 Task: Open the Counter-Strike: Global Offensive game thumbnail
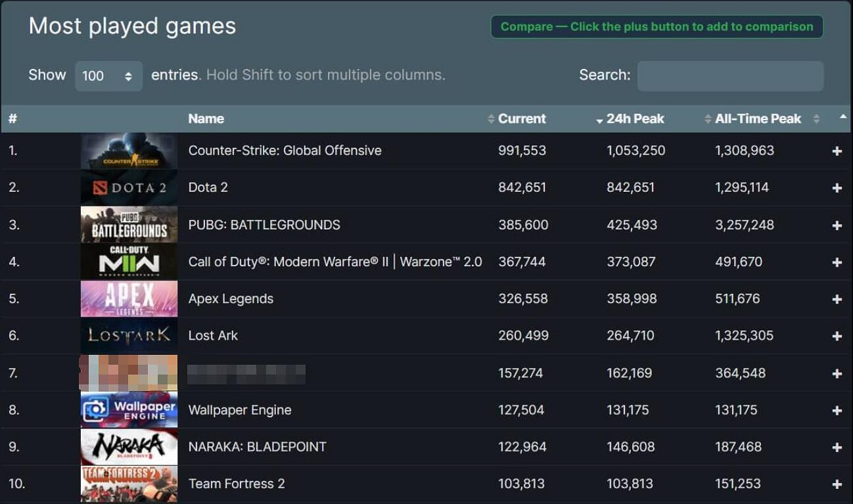coord(129,150)
